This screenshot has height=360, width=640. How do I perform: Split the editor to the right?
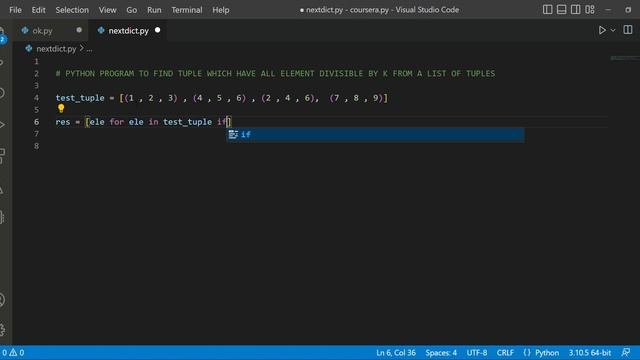coord(628,30)
